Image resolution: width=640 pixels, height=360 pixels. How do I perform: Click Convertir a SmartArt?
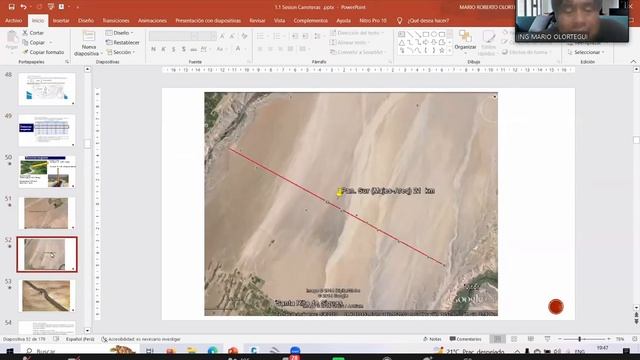point(358,52)
